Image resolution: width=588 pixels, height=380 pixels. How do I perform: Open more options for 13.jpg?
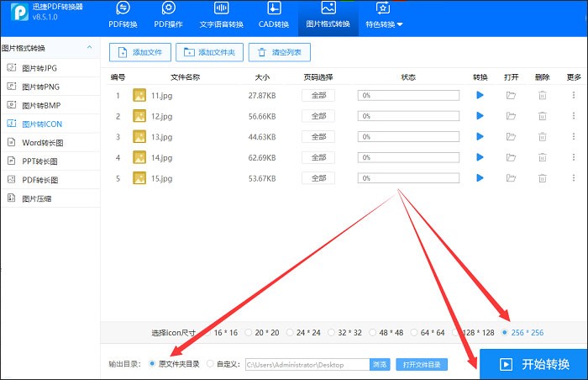point(574,136)
